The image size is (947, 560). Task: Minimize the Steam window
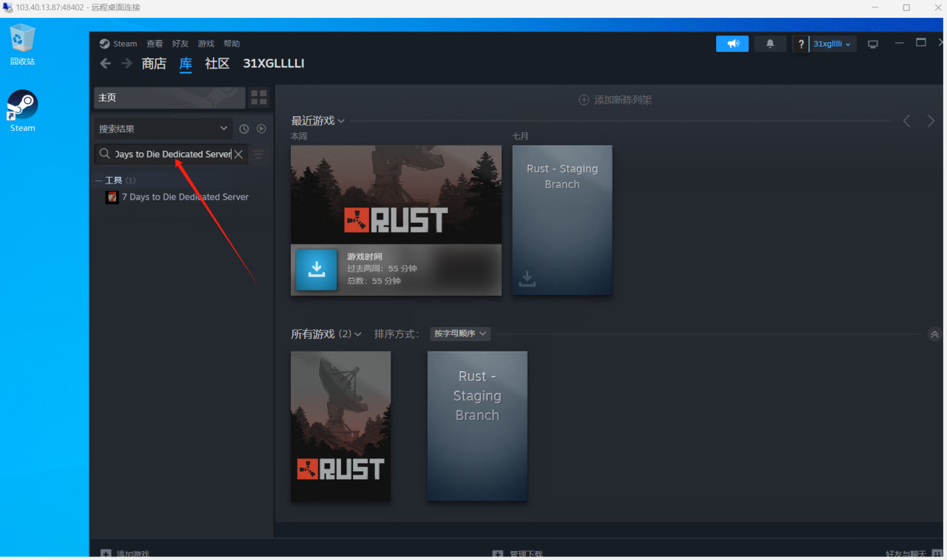900,44
